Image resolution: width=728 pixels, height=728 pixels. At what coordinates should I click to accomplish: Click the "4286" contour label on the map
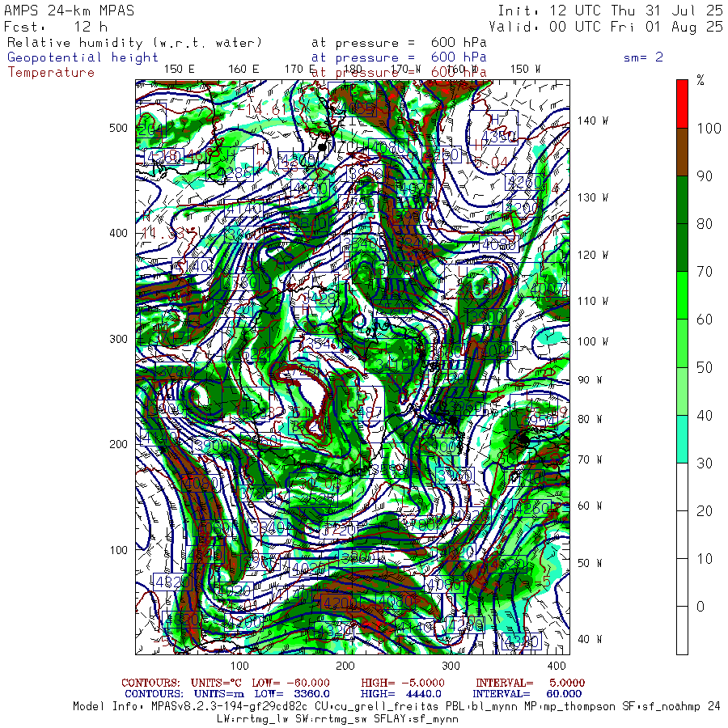pyautogui.click(x=236, y=174)
